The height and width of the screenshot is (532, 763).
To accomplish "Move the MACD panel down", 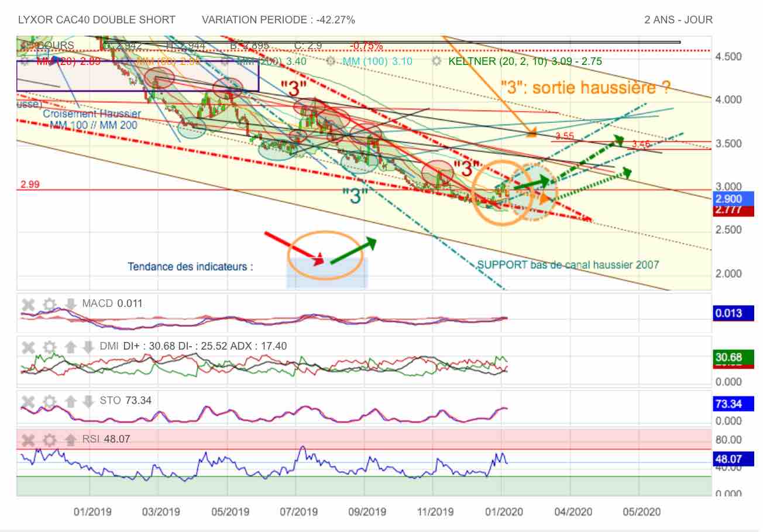I will click(x=70, y=303).
